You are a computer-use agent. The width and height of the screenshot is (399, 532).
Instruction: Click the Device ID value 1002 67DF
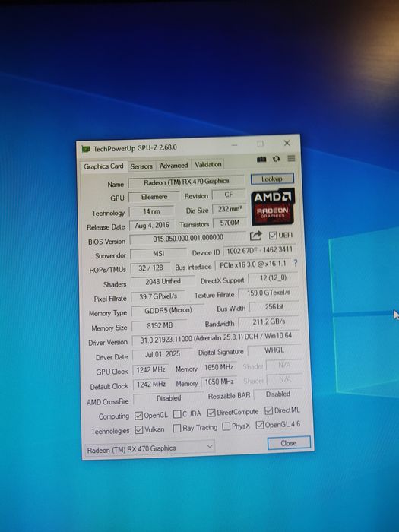pyautogui.click(x=260, y=250)
